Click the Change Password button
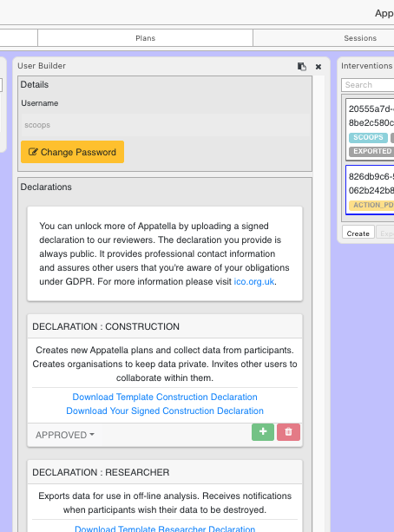The height and width of the screenshot is (532, 394). click(72, 152)
